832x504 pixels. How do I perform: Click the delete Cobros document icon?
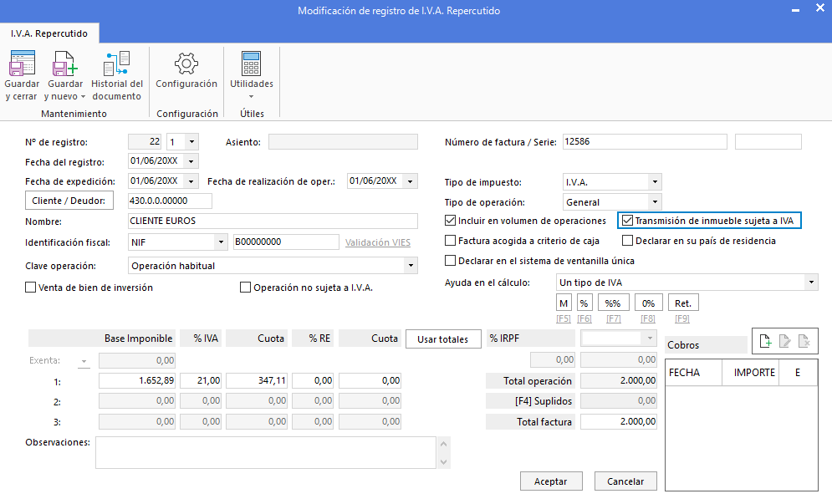(804, 341)
